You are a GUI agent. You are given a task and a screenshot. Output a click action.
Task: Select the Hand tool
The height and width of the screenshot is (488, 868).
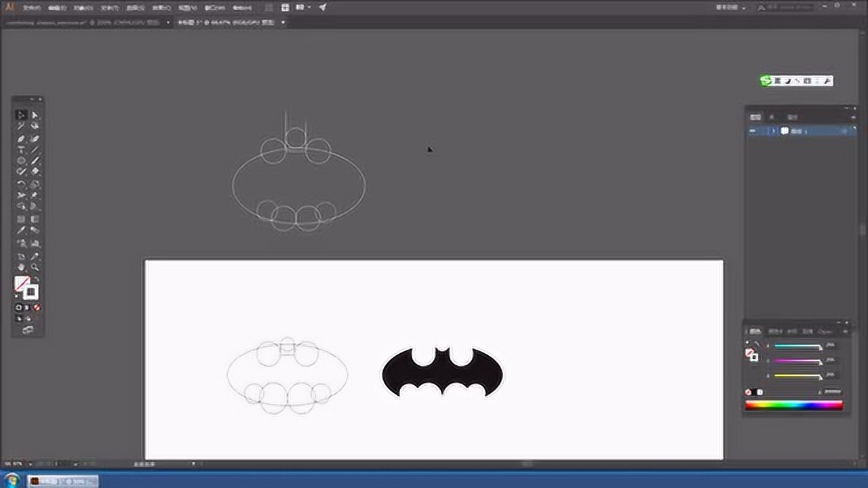click(x=22, y=267)
